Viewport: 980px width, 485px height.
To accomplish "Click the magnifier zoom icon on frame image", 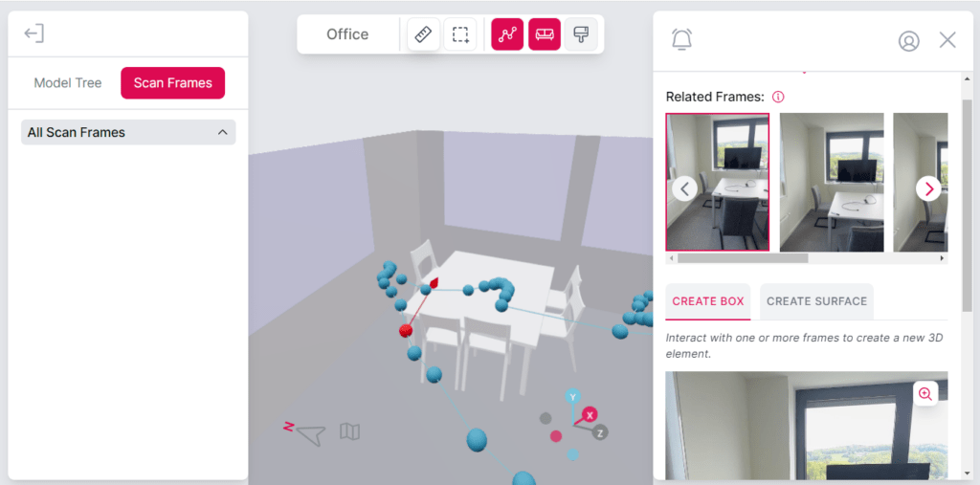I will (925, 394).
